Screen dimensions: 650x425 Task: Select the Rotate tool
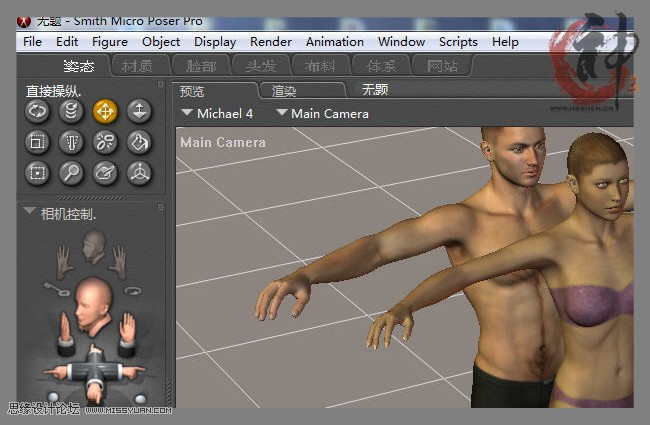tap(37, 112)
